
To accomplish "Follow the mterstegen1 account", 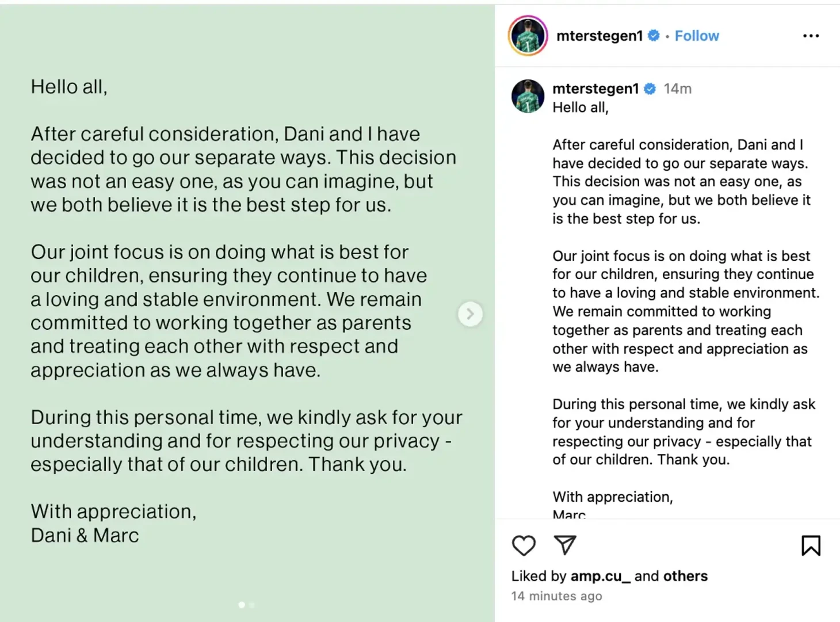I will pos(697,36).
